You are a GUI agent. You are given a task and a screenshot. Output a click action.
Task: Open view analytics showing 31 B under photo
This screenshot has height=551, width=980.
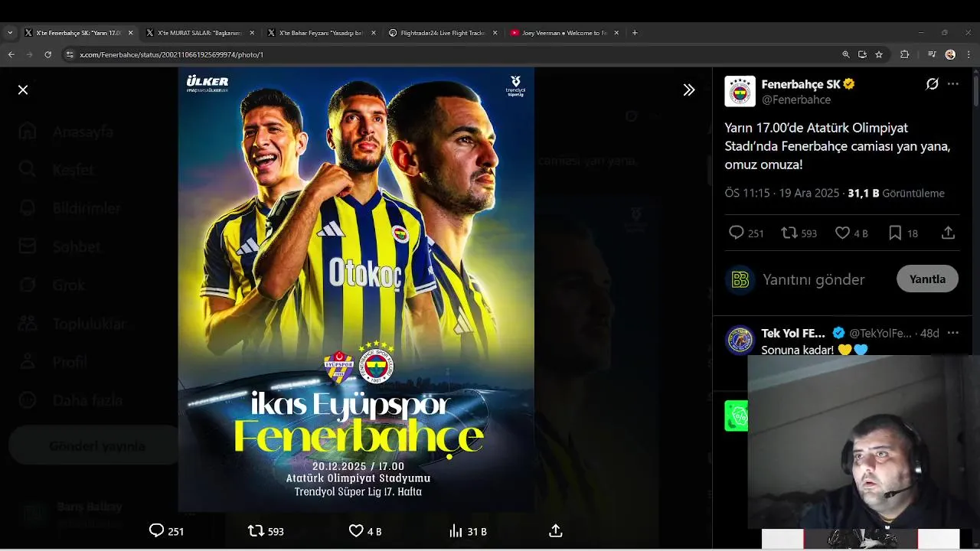pyautogui.click(x=467, y=531)
